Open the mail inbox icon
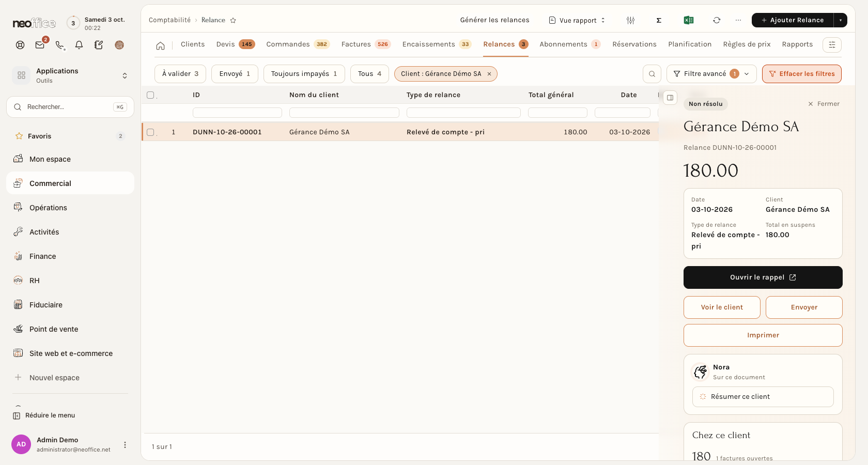The image size is (868, 465). coord(40,45)
